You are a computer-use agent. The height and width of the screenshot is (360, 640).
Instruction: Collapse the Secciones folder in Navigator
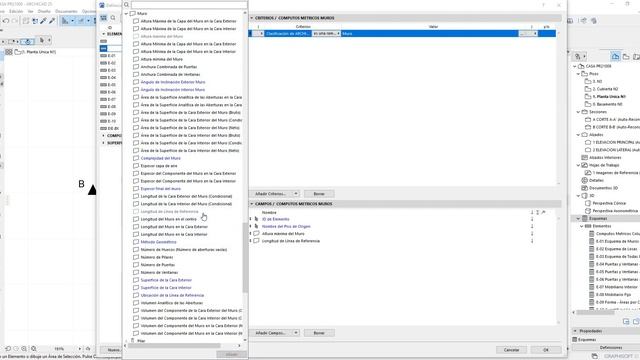578,112
